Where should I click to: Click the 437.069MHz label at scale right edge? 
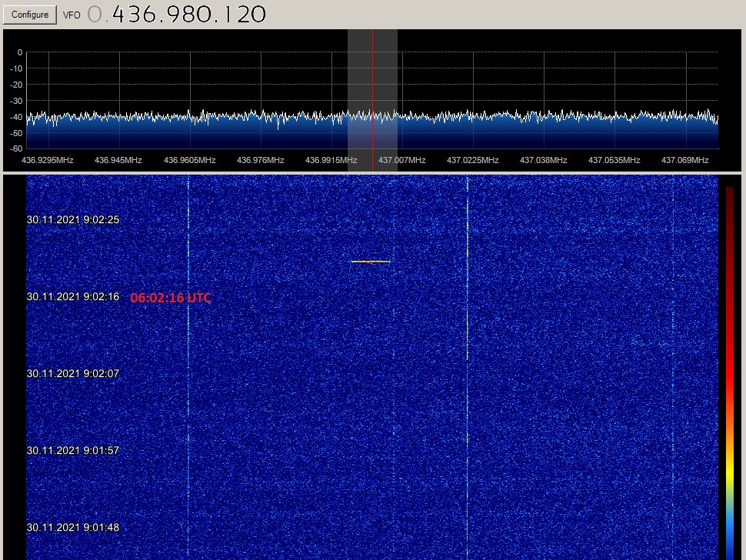(684, 160)
